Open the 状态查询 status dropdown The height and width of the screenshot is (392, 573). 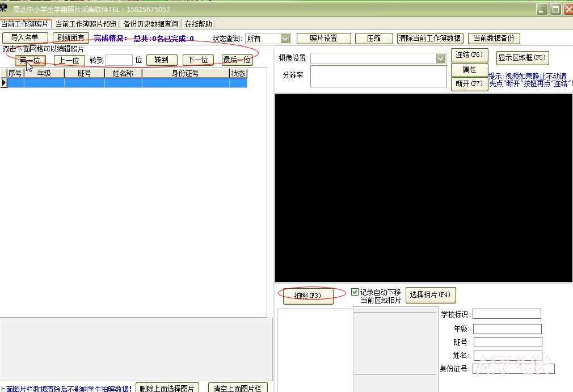(x=285, y=39)
